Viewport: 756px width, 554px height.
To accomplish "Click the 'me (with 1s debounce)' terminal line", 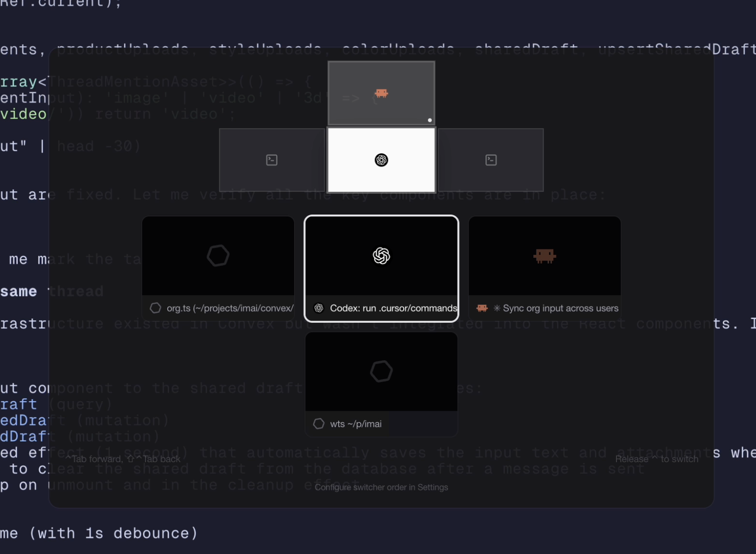I will click(99, 533).
